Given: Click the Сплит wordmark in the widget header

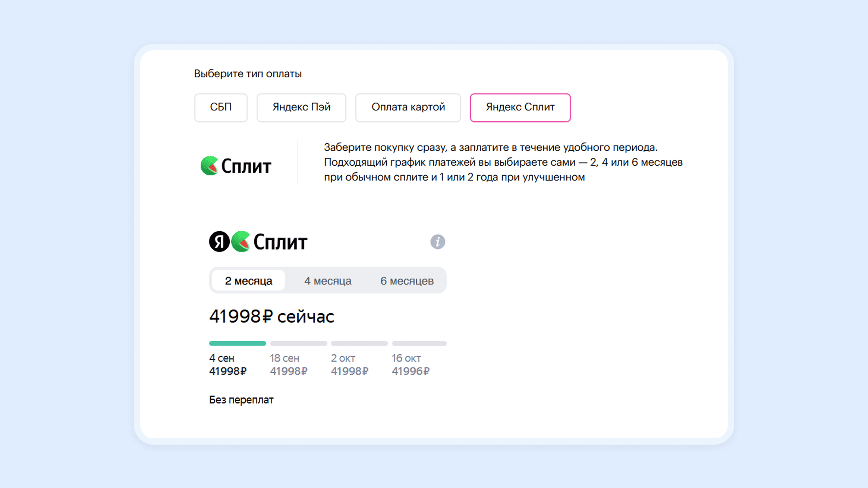Looking at the screenshot, I should (280, 242).
